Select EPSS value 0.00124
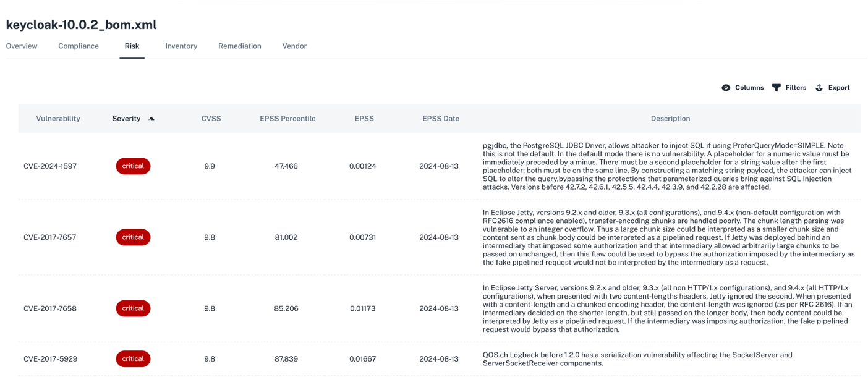This screenshot has width=868, height=377. (363, 166)
